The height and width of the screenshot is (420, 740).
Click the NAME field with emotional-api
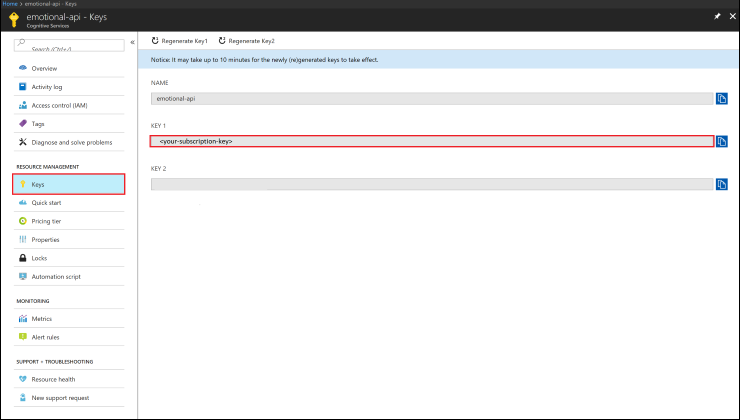(x=432, y=99)
